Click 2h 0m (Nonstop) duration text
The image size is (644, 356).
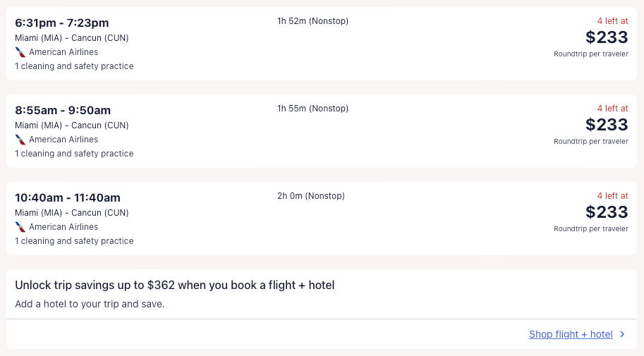(311, 196)
